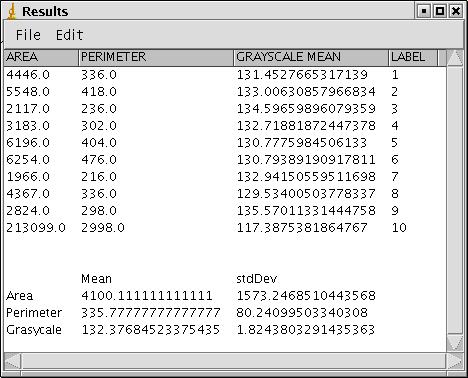This screenshot has height=378, width=468.
Task: Click the horizontal scrollbar right arrow
Action: click(454, 361)
